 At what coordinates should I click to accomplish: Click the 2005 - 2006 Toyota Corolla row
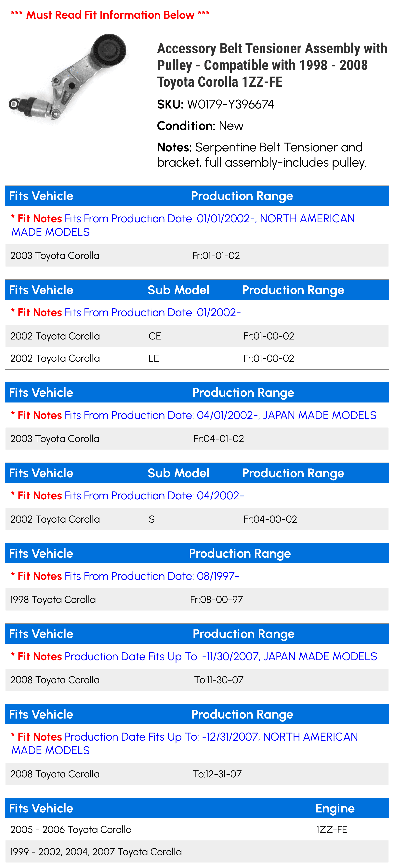197,830
